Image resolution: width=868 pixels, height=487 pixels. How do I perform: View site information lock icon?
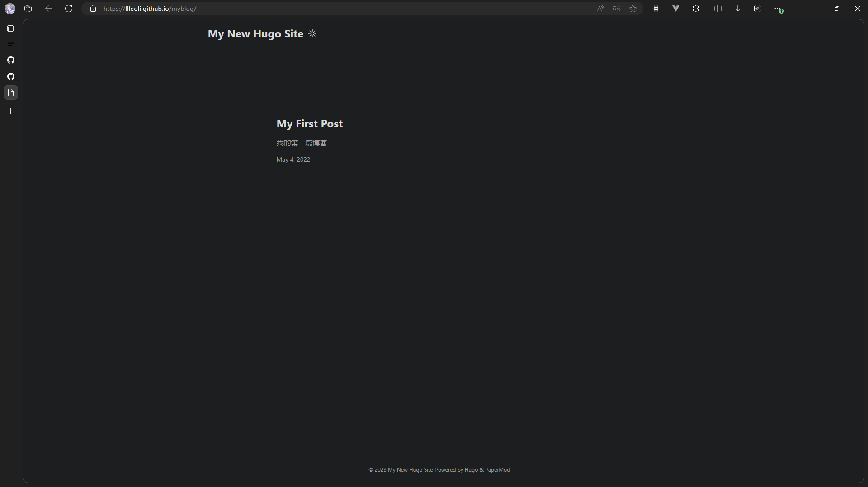(93, 9)
